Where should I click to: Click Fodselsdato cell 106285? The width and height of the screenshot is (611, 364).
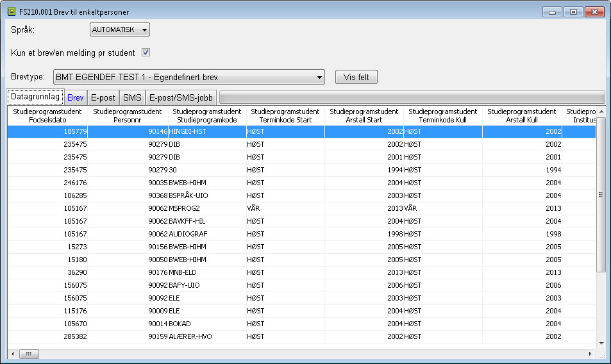tap(47, 195)
